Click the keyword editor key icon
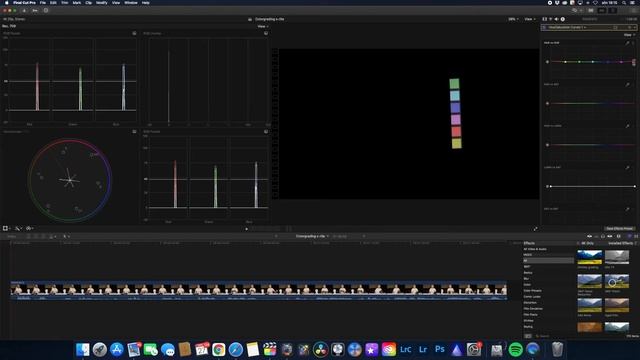Viewport: 640px width, 360px height. coord(35,11)
